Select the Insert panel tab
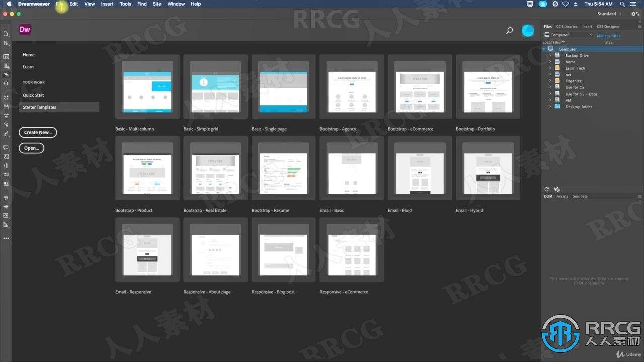The width and height of the screenshot is (644, 362). coord(587,26)
